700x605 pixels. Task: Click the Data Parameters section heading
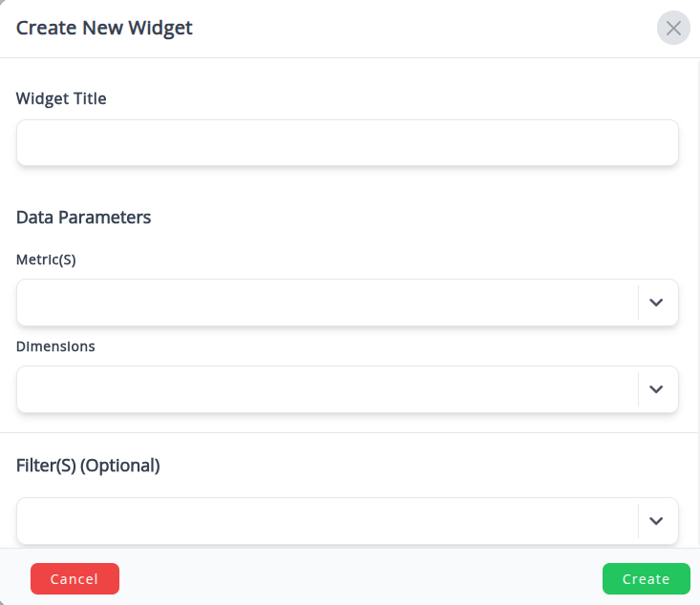click(x=84, y=218)
